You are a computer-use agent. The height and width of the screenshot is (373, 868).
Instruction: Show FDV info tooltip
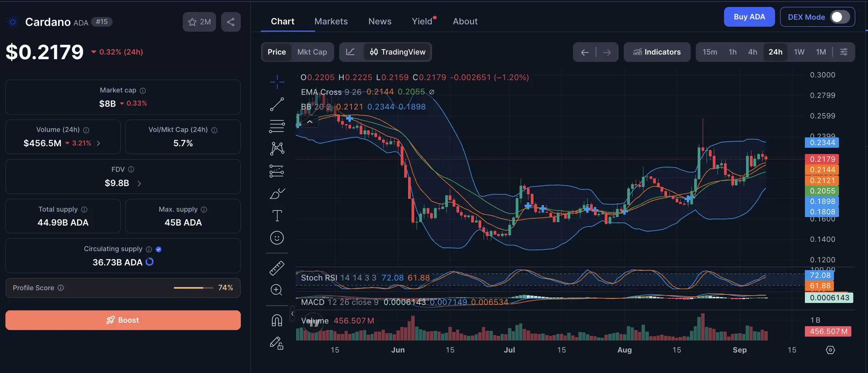click(x=131, y=169)
